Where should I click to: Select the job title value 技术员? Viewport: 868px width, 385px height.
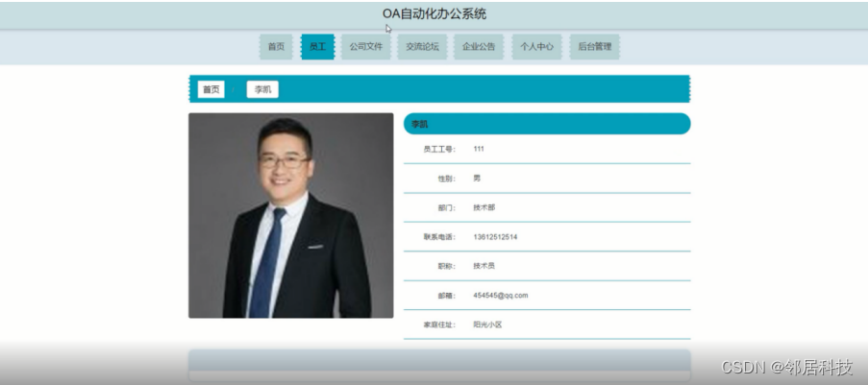[484, 266]
